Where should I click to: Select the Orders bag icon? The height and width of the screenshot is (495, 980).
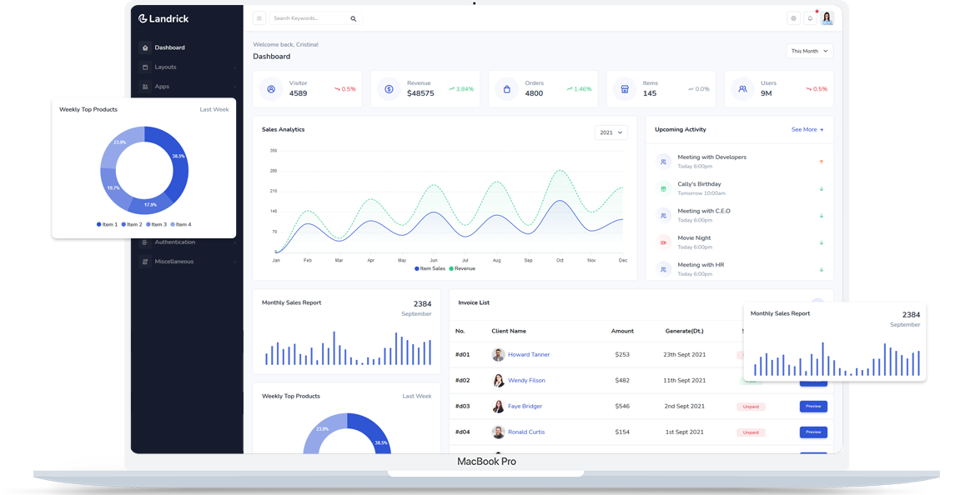click(507, 87)
